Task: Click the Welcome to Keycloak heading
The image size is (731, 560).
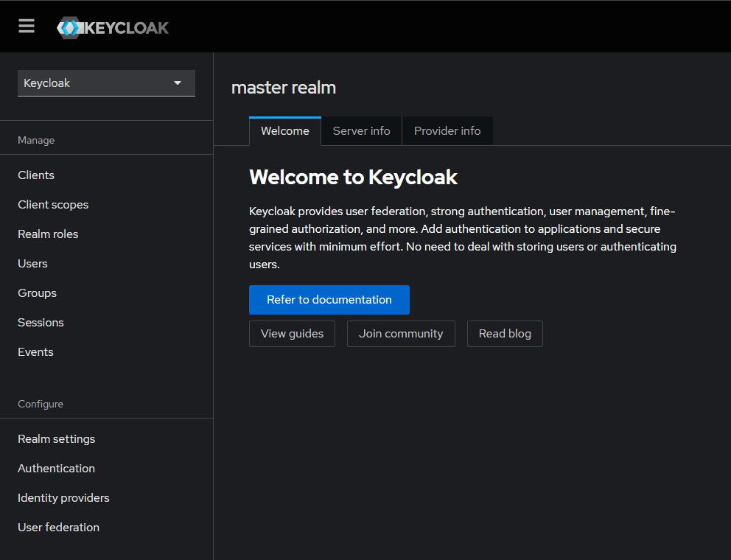Action: [354, 177]
